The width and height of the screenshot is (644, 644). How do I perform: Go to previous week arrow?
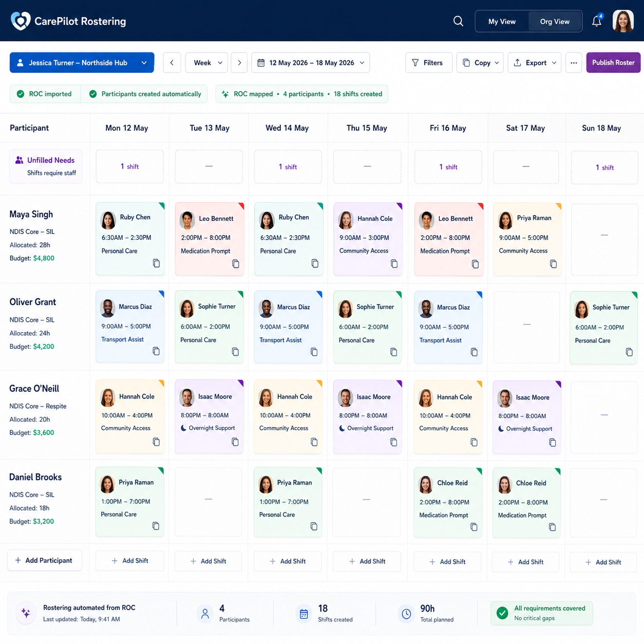pyautogui.click(x=172, y=63)
